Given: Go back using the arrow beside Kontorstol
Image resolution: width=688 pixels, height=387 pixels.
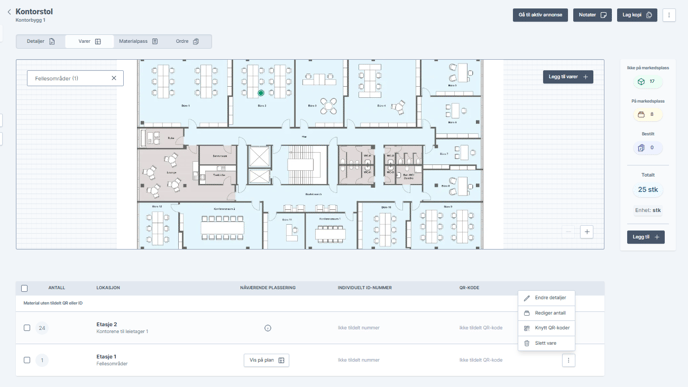Looking at the screenshot, I should pos(9,12).
